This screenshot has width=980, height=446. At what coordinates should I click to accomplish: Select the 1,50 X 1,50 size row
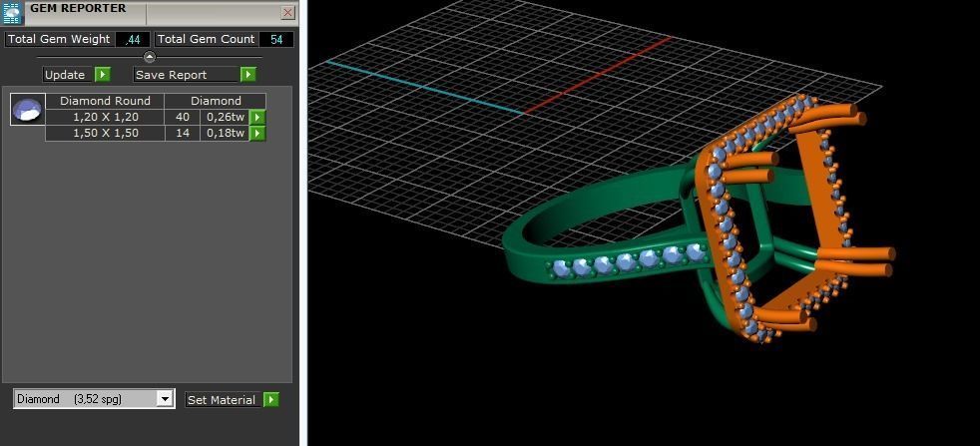tap(105, 133)
